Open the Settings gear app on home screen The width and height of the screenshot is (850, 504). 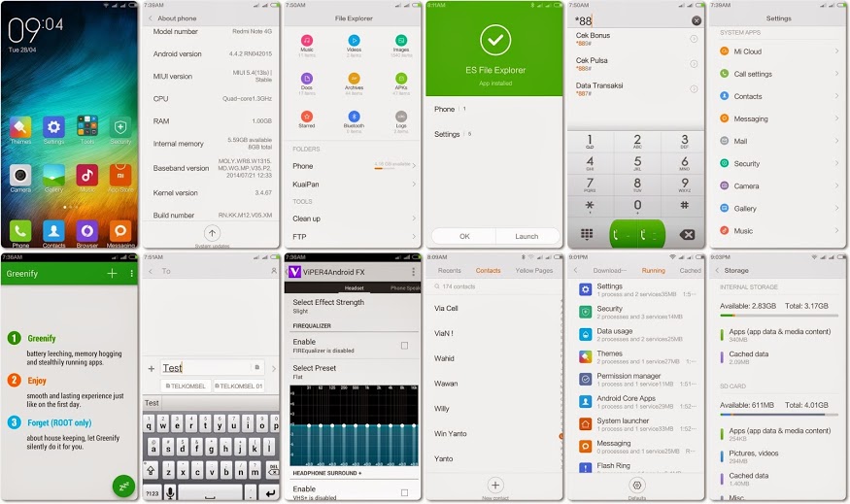point(53,127)
